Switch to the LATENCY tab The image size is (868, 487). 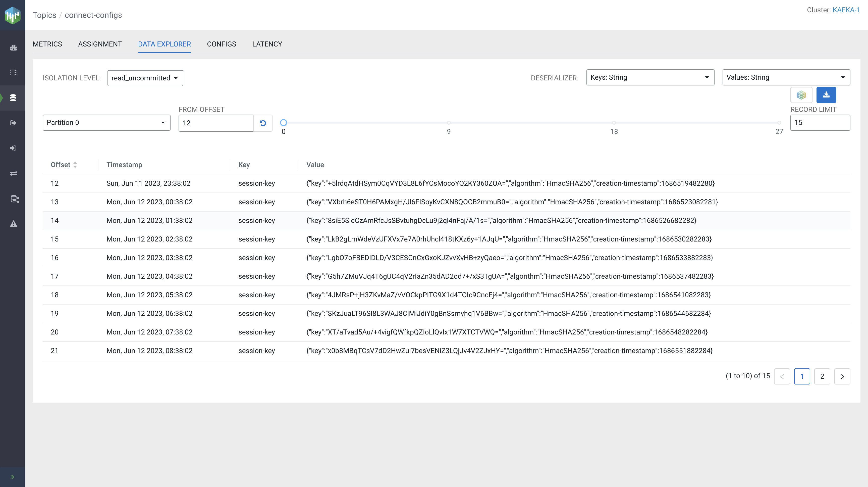[x=267, y=44]
